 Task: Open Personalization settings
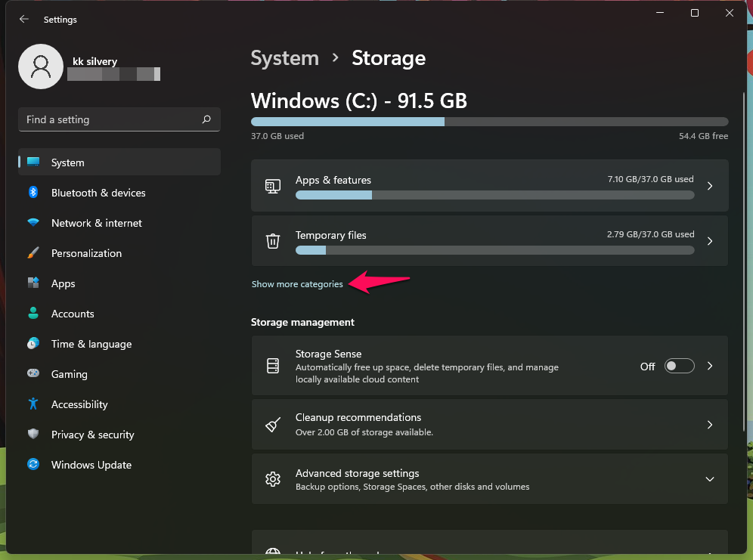[119, 253]
